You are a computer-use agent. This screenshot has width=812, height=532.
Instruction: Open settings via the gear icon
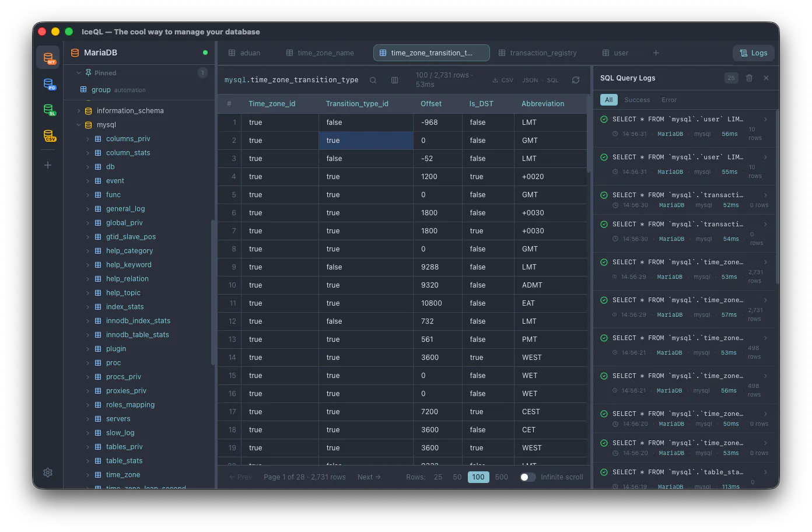(48, 473)
